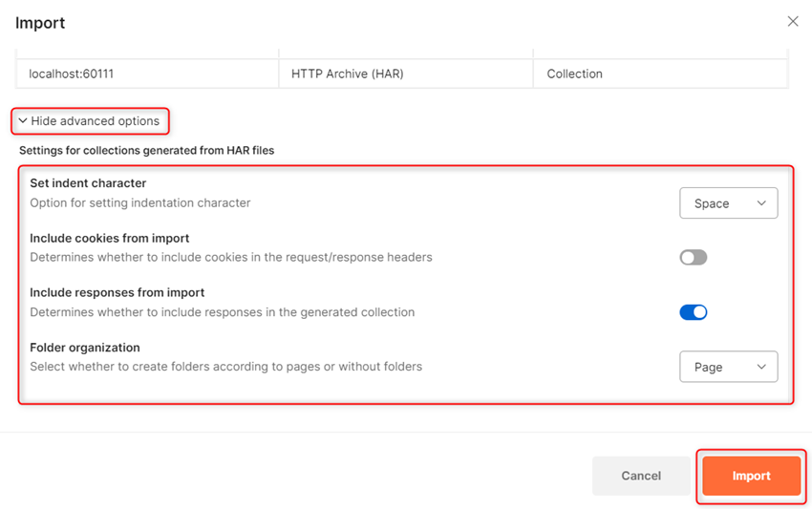
Task: Close the Import dialog with the X icon
Action: 792,21
